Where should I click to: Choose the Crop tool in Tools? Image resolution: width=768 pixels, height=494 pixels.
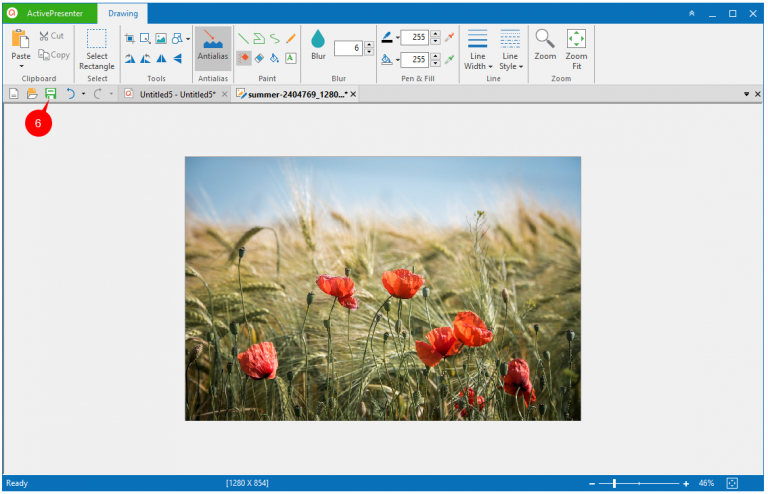click(130, 38)
